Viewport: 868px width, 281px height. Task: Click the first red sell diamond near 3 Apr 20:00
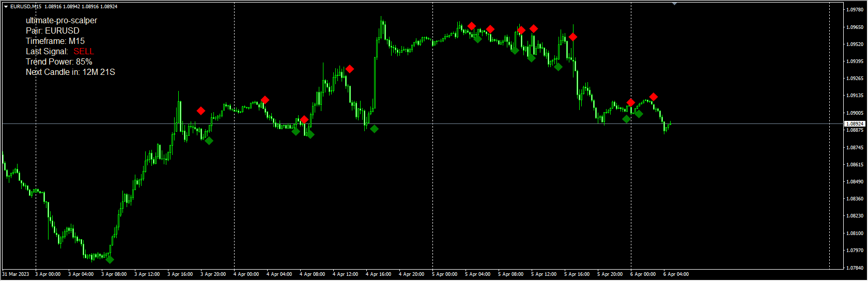tap(201, 111)
